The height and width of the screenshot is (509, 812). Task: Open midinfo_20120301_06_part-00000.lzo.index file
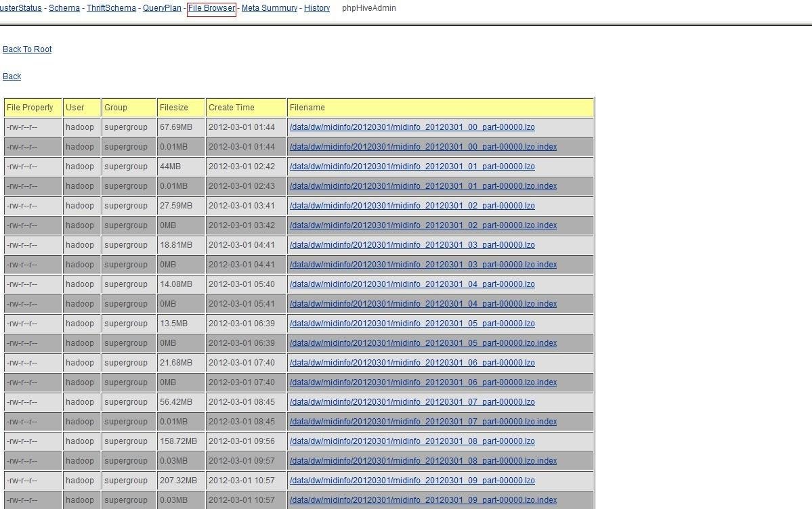pos(422,382)
